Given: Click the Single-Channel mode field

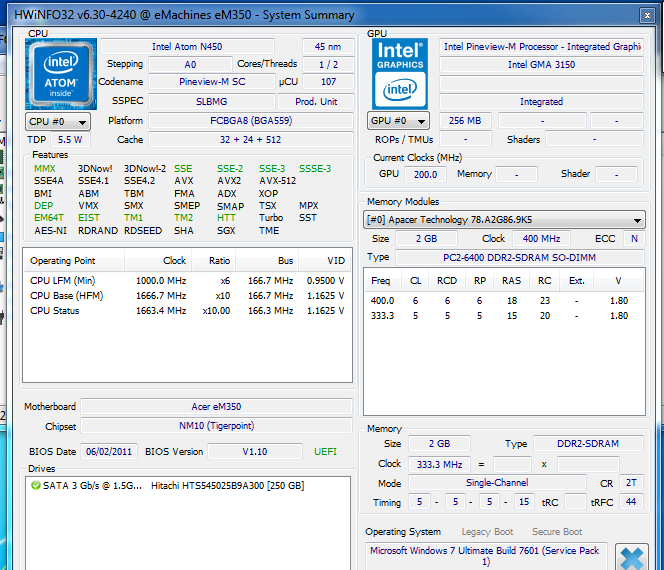Looking at the screenshot, I should 497,483.
